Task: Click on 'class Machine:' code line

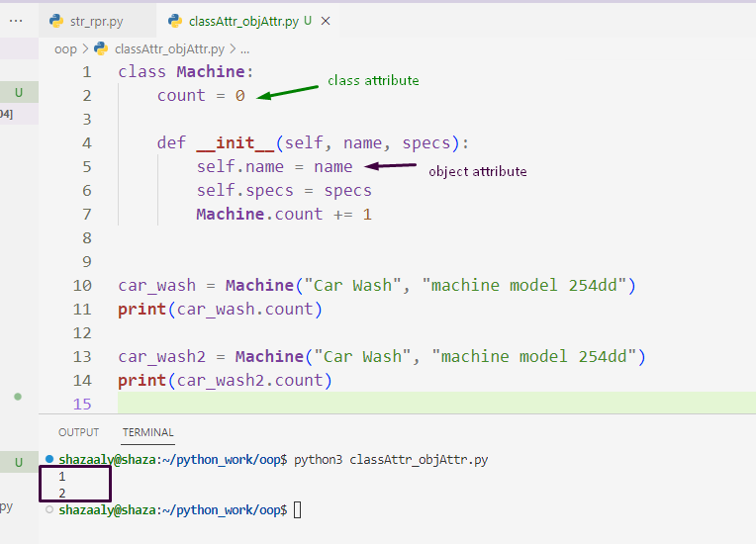Action: (x=186, y=72)
